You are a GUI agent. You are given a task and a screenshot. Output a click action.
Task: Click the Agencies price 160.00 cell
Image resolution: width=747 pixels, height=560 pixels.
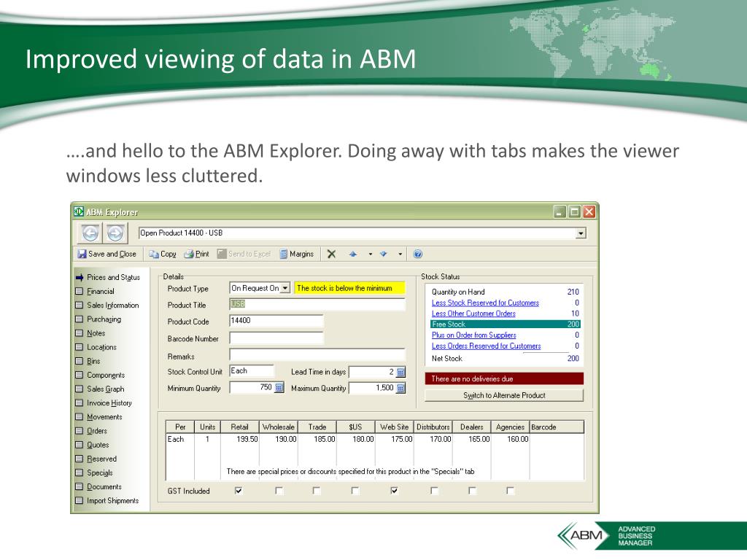pos(510,439)
